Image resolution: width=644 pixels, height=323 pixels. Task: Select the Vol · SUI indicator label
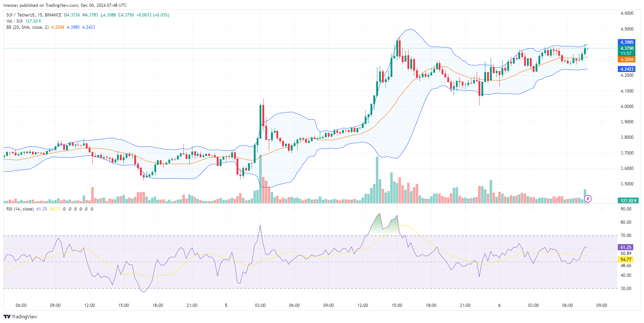pyautogui.click(x=14, y=21)
